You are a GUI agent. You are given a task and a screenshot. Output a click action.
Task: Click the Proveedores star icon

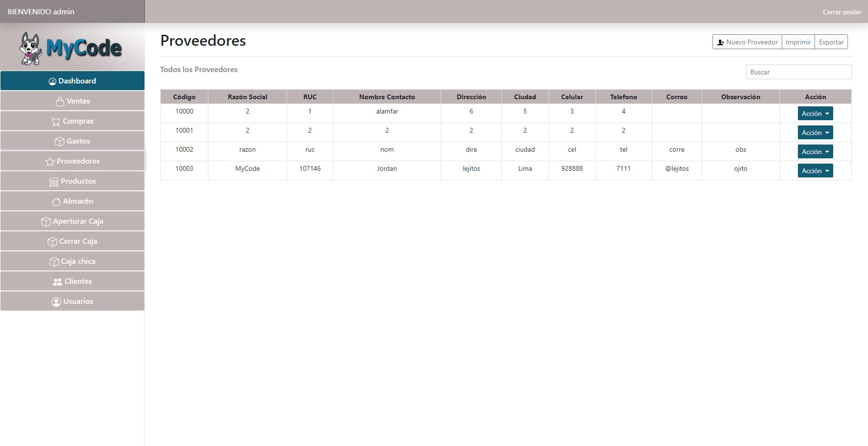point(50,162)
